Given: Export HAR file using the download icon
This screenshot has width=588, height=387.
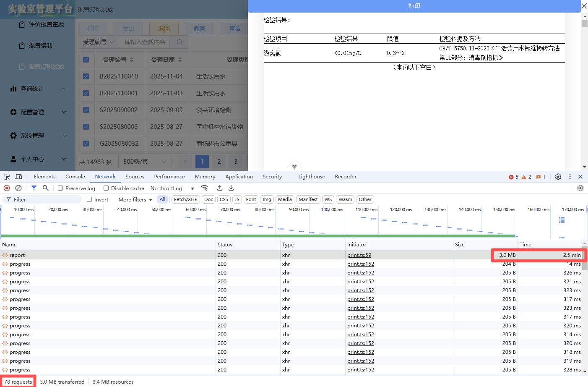Looking at the screenshot, I should 231,188.
